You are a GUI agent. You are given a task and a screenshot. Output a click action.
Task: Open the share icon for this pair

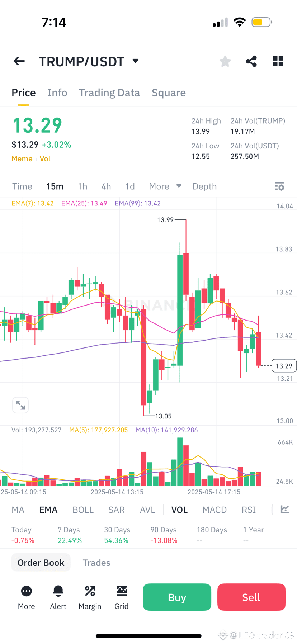click(251, 61)
